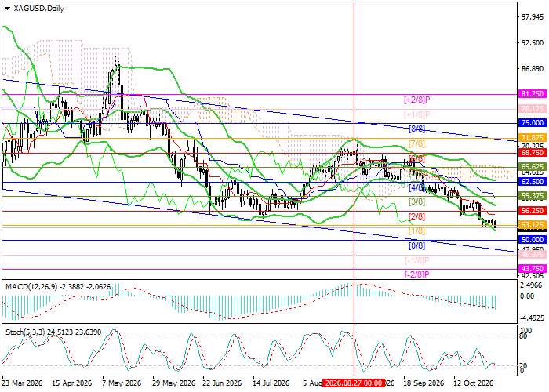Select the 71.875 price label
Viewport: 549px width, 392px height.
533,138
